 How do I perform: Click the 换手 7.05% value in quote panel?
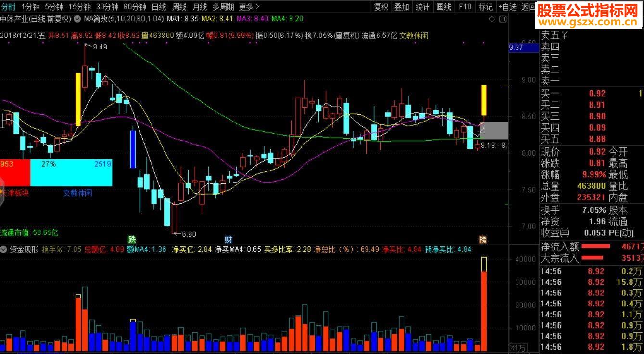[594, 210]
